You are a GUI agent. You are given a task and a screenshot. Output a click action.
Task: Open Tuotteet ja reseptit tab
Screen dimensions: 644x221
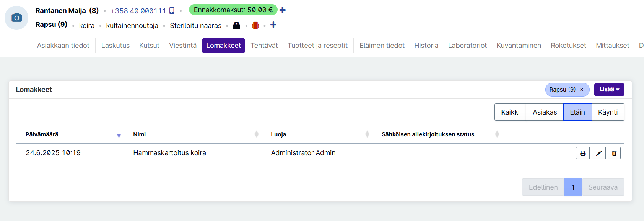(x=317, y=46)
